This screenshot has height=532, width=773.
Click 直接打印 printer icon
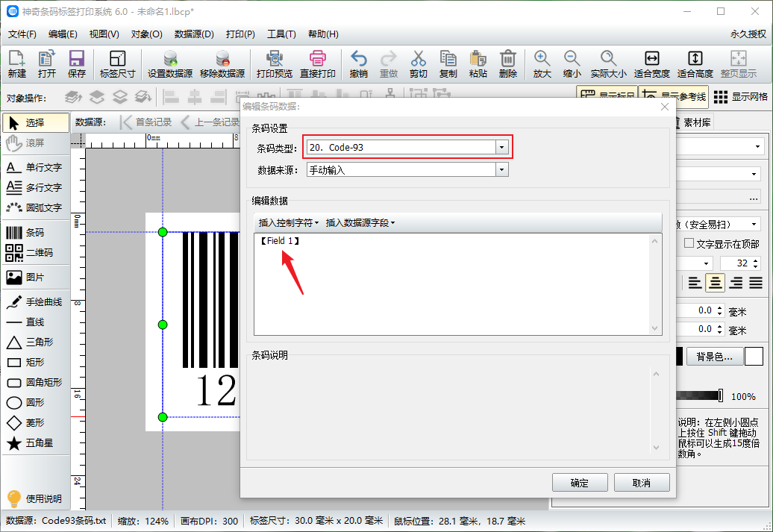tap(318, 63)
